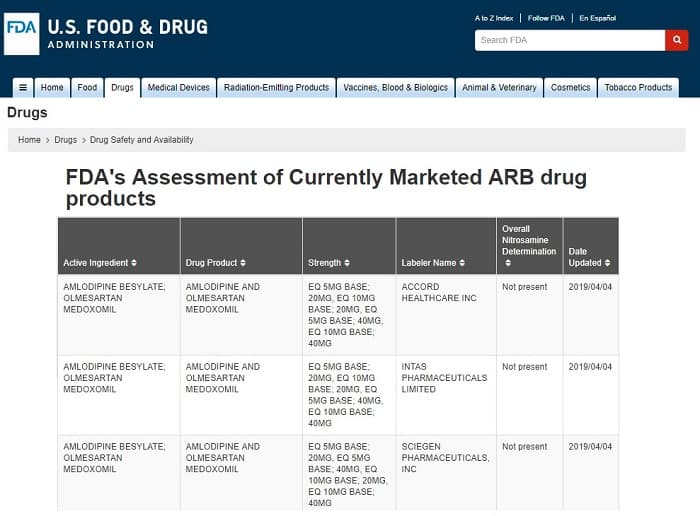Click the Follow FDA link
Screen dimensions: 700x516
pyautogui.click(x=546, y=18)
